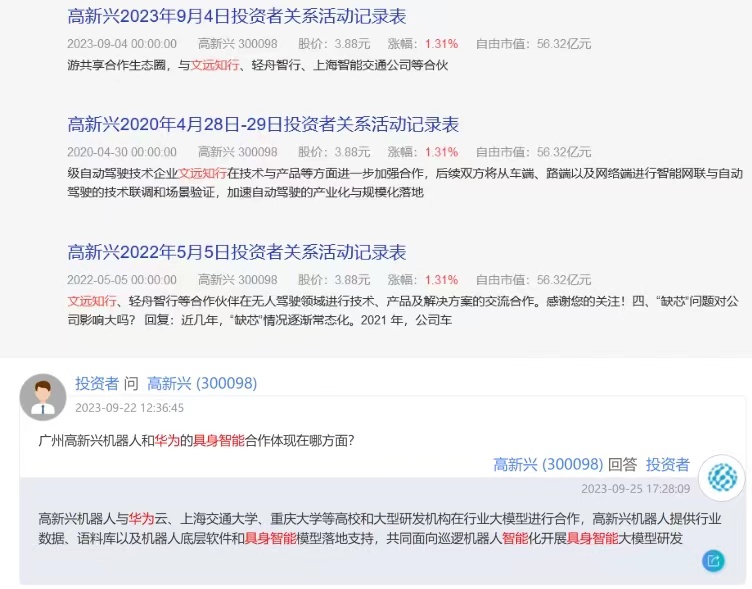Viewport: 752px width, 589px height.
Task: Click question timestamp 2023-09-22 12:36:45
Action: [129, 408]
